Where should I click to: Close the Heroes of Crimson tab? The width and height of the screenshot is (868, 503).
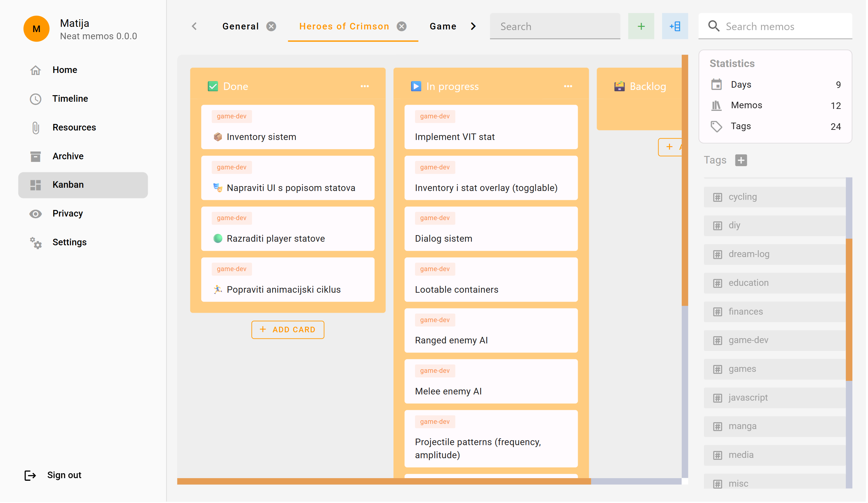[402, 26]
